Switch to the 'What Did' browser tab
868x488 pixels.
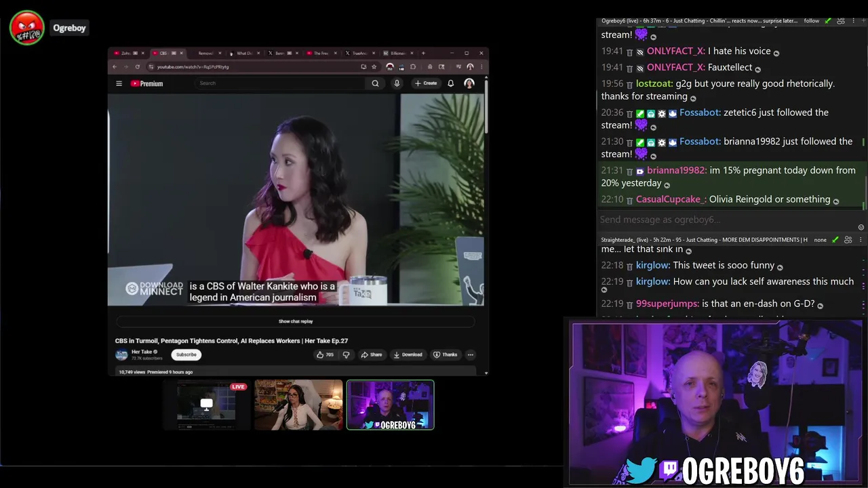click(245, 53)
